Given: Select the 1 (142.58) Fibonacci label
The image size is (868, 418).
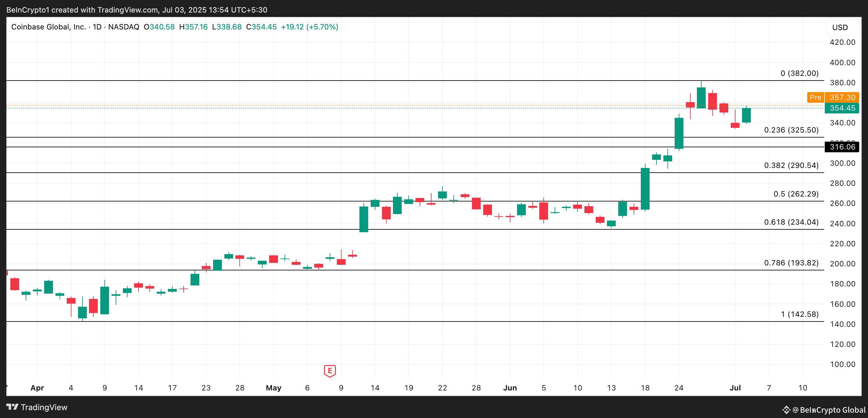Looking at the screenshot, I should [800, 314].
